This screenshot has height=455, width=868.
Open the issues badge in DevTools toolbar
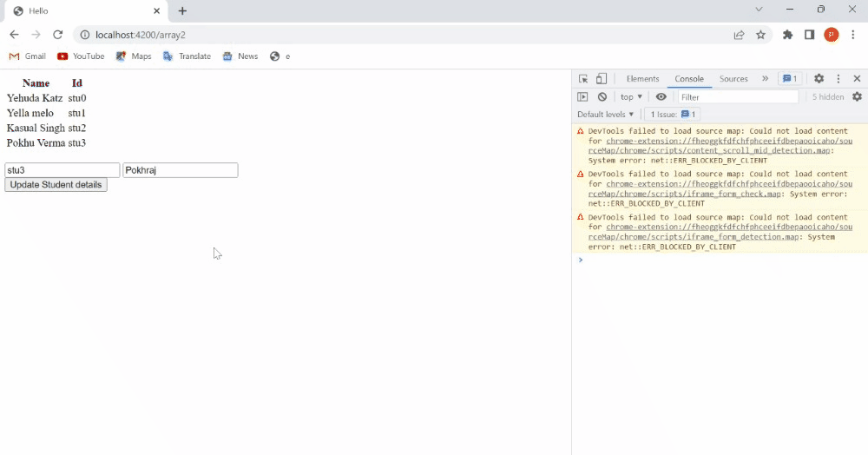coord(790,79)
